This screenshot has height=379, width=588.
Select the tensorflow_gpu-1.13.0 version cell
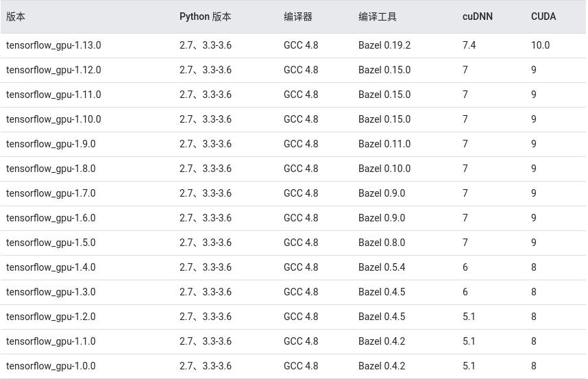coord(53,45)
